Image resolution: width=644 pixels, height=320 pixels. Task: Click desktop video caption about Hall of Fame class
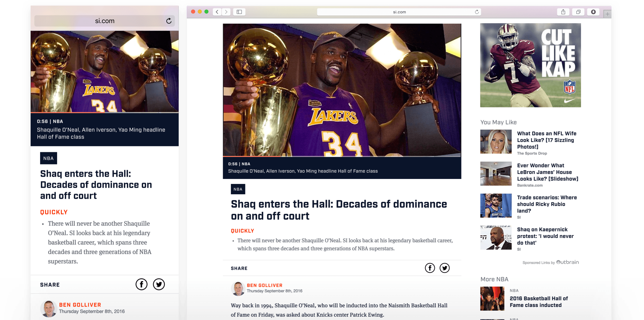click(303, 171)
